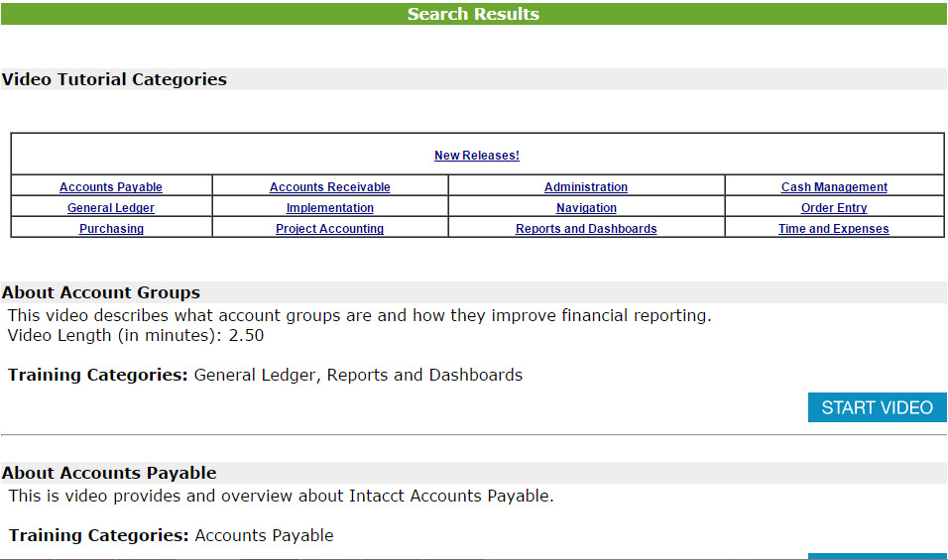Open the Time and Expenses category link
Image resolution: width=948 pixels, height=560 pixels.
click(x=833, y=229)
